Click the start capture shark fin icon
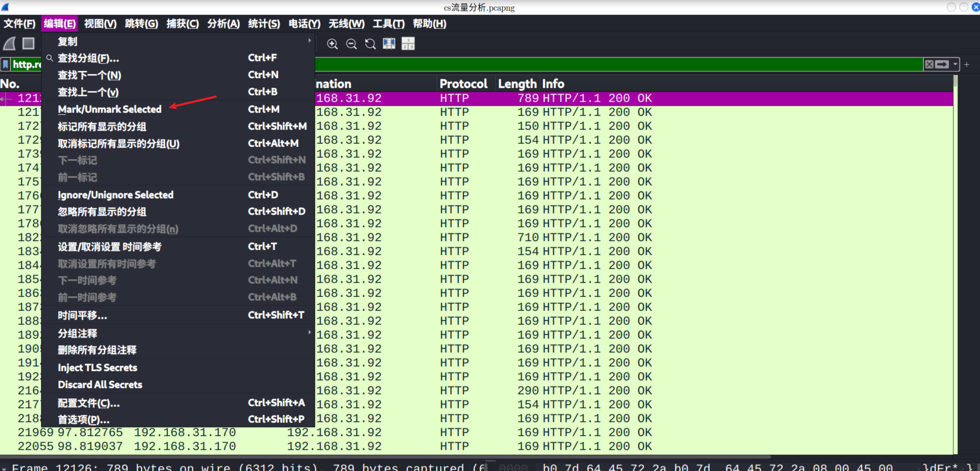 10,43
